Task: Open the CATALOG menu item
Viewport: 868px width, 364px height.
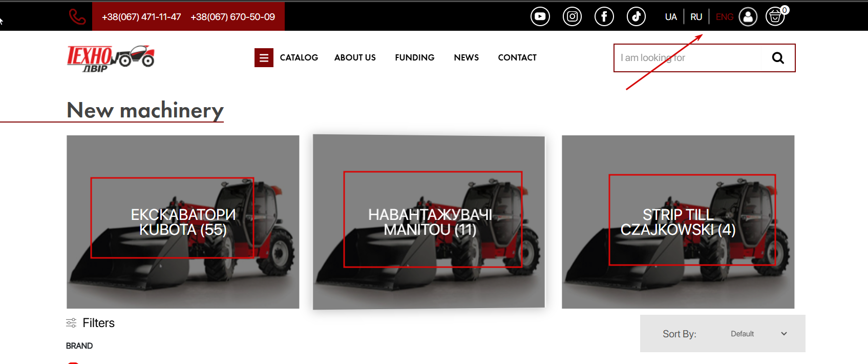Action: (x=299, y=57)
